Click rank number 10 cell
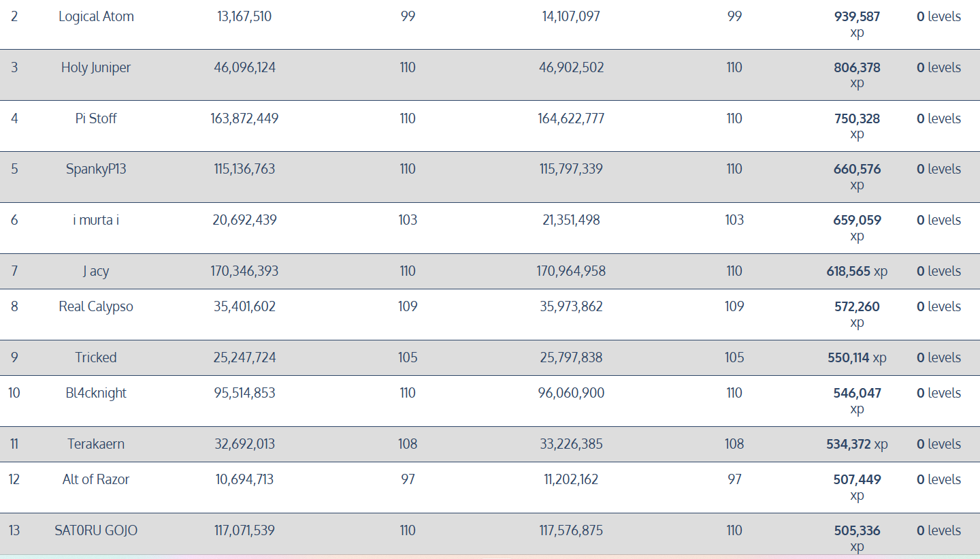The width and height of the screenshot is (980, 559). coord(14,393)
